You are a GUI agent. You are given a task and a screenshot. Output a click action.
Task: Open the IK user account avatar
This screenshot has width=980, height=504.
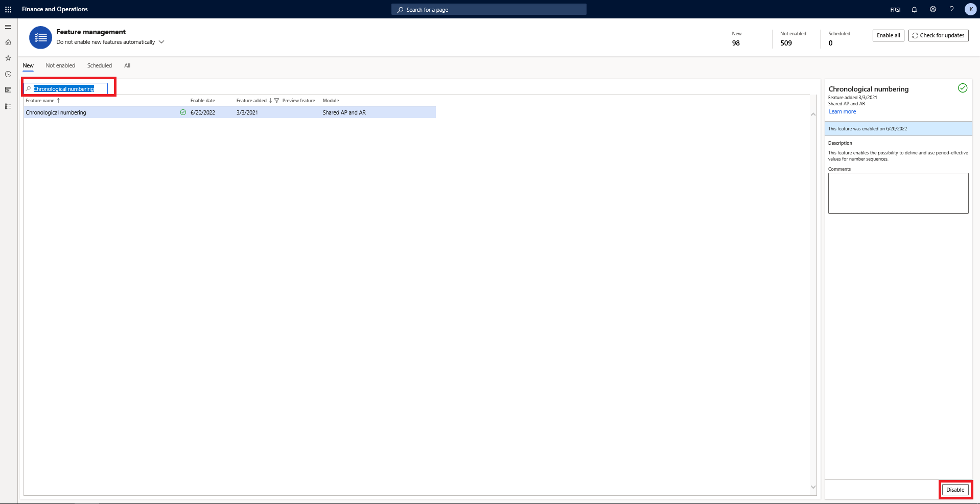tap(970, 9)
